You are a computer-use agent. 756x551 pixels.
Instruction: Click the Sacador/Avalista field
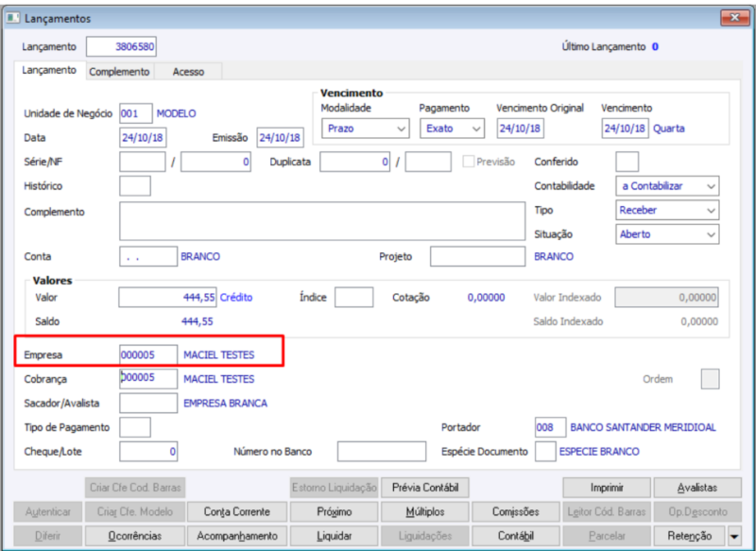[x=148, y=404]
